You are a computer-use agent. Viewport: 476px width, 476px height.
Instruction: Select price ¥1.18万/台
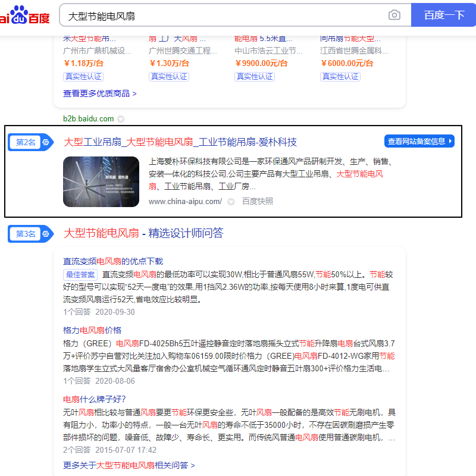83,63
